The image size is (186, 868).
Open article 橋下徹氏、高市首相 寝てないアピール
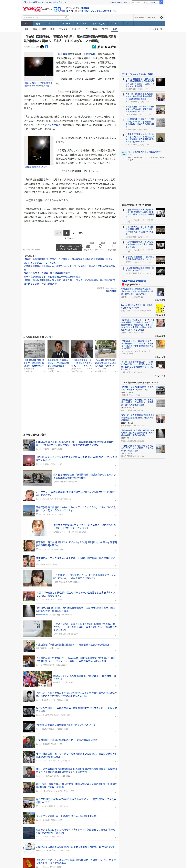76,544
